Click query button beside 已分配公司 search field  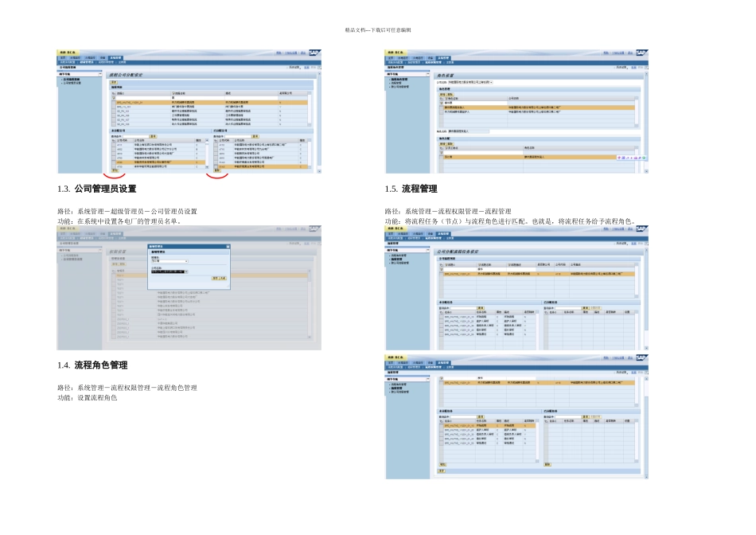tap(255, 136)
